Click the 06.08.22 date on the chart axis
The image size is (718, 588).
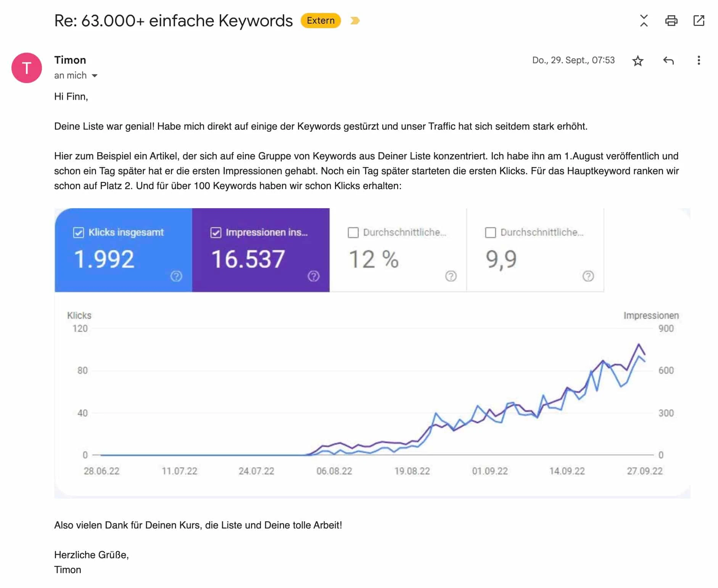coord(334,471)
